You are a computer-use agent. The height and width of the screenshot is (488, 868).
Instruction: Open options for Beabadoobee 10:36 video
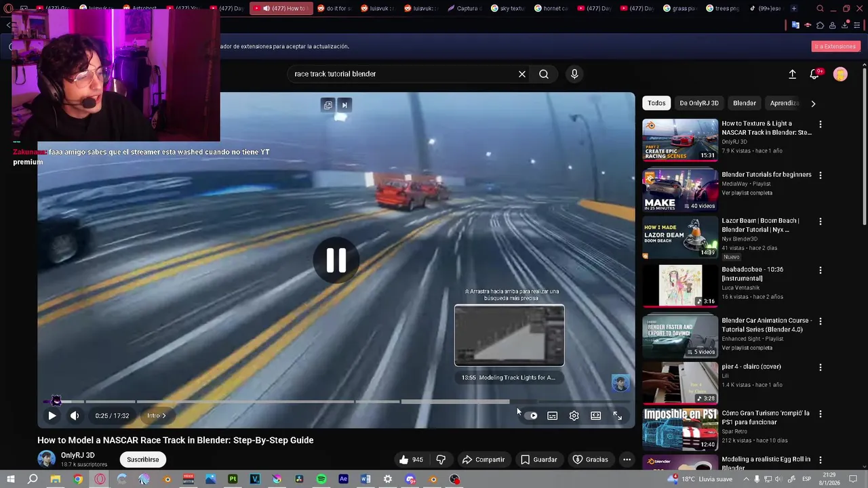coord(821,270)
